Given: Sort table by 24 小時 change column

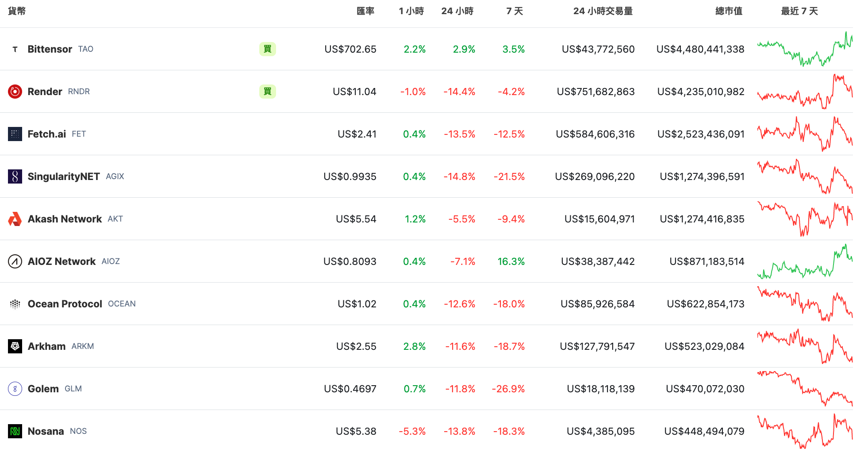Looking at the screenshot, I should 457,11.
